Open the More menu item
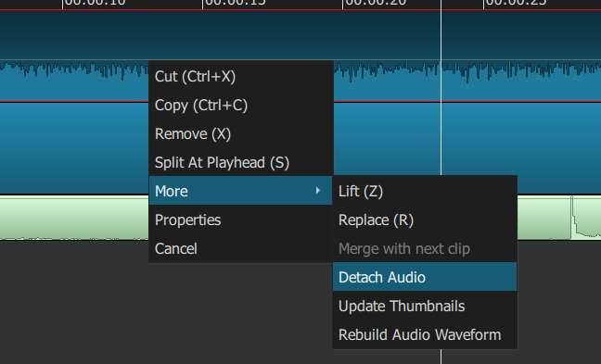The image size is (601, 364). 240,191
